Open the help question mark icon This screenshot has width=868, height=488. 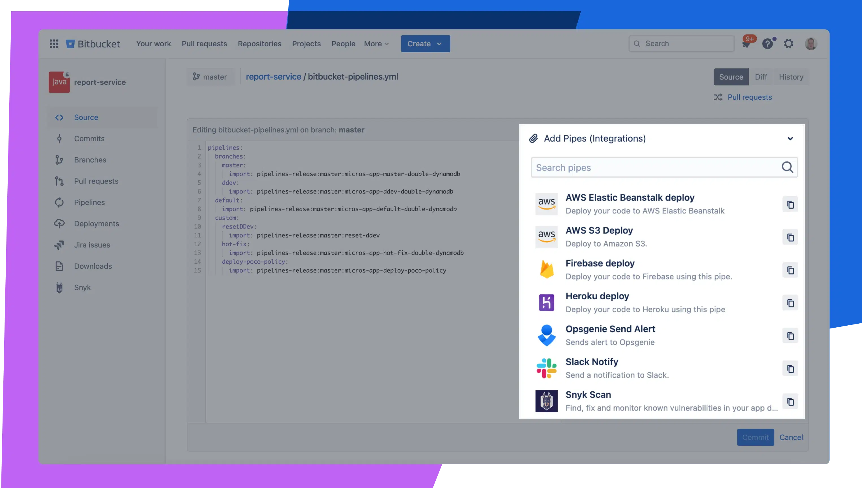(x=767, y=44)
